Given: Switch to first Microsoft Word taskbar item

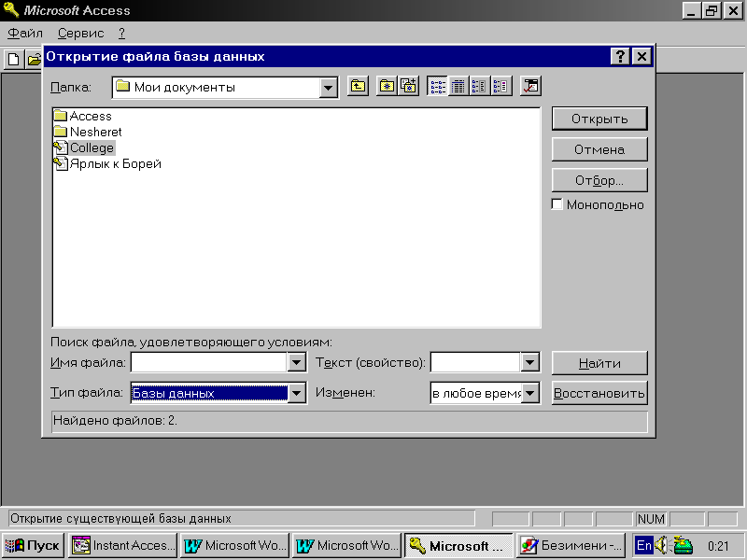Looking at the screenshot, I should pyautogui.click(x=235, y=545).
